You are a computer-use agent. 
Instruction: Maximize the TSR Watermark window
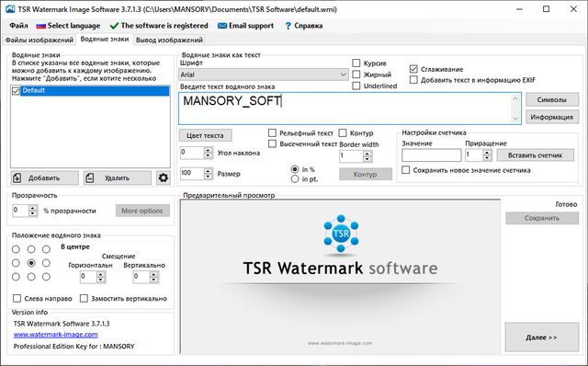coord(547,9)
